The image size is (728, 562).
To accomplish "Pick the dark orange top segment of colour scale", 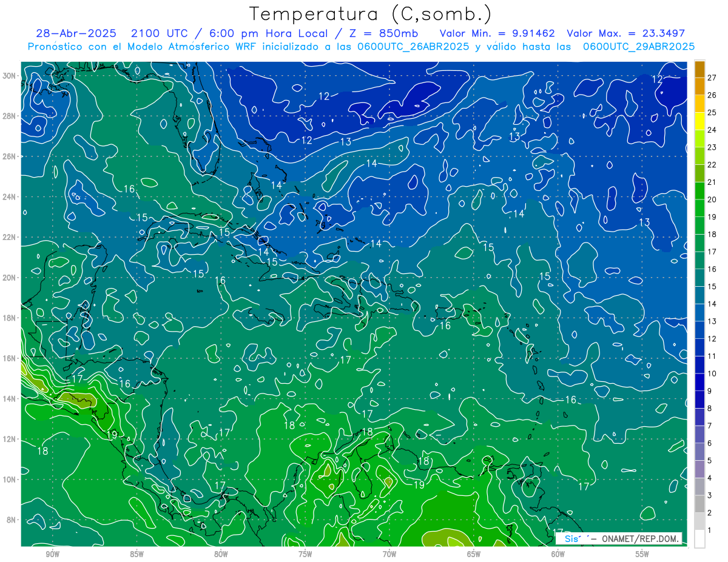I will click(699, 69).
